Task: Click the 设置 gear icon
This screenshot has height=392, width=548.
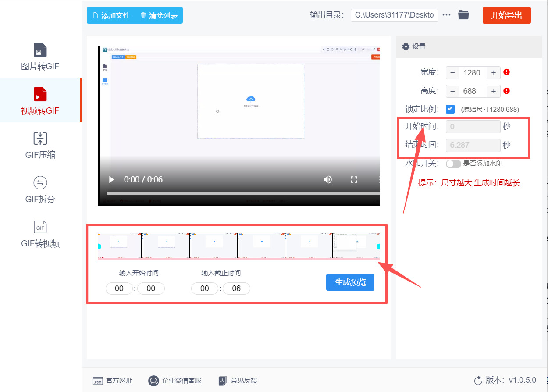Action: (x=406, y=46)
